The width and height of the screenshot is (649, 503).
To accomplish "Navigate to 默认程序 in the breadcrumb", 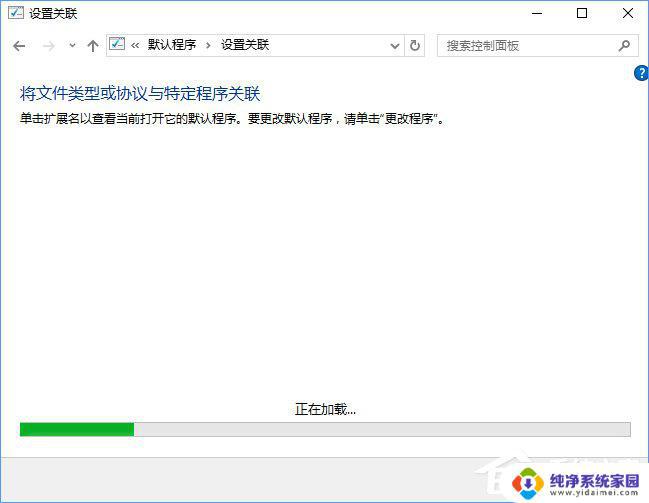I will pos(172,45).
